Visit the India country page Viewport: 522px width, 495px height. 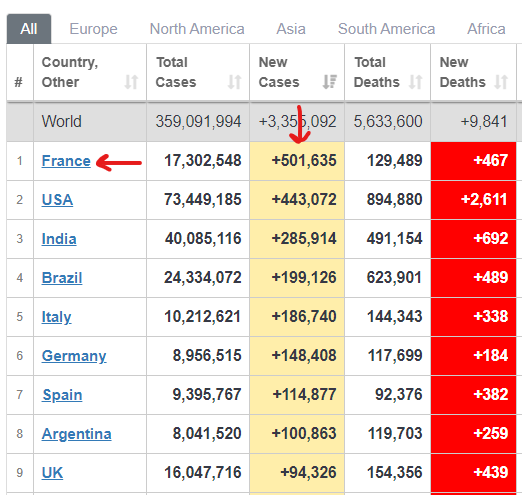59,239
